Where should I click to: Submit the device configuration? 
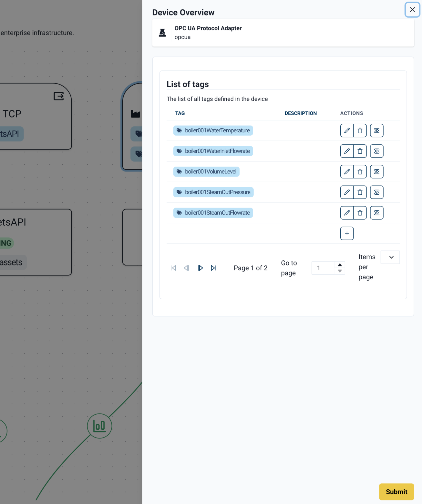pyautogui.click(x=396, y=492)
